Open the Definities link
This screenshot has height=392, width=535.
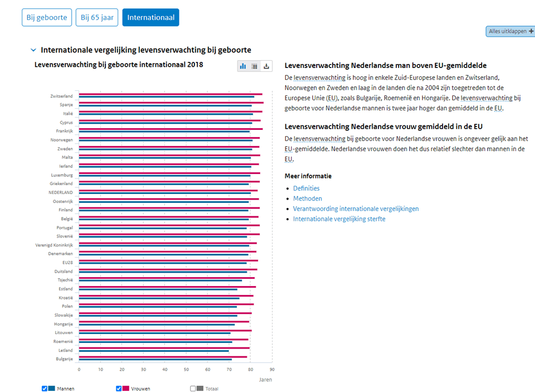click(306, 188)
